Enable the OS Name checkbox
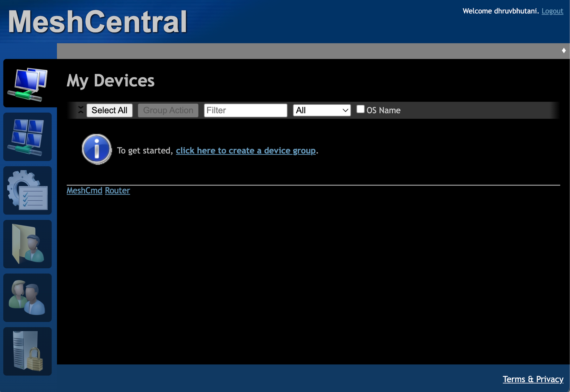This screenshot has width=570, height=392. coord(360,109)
